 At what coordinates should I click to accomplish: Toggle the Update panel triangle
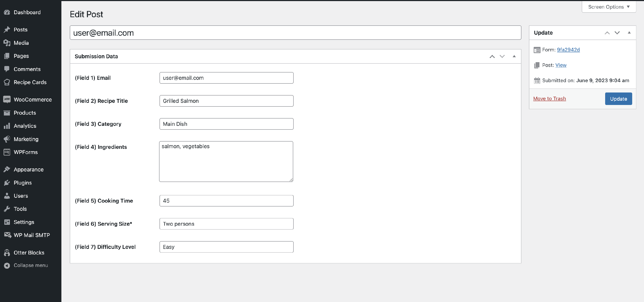(x=629, y=32)
